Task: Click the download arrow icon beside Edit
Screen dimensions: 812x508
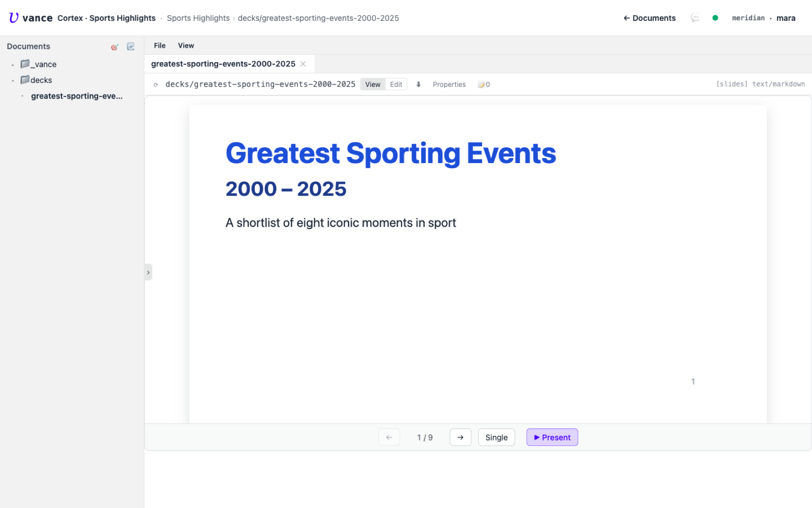Action: pyautogui.click(x=419, y=84)
